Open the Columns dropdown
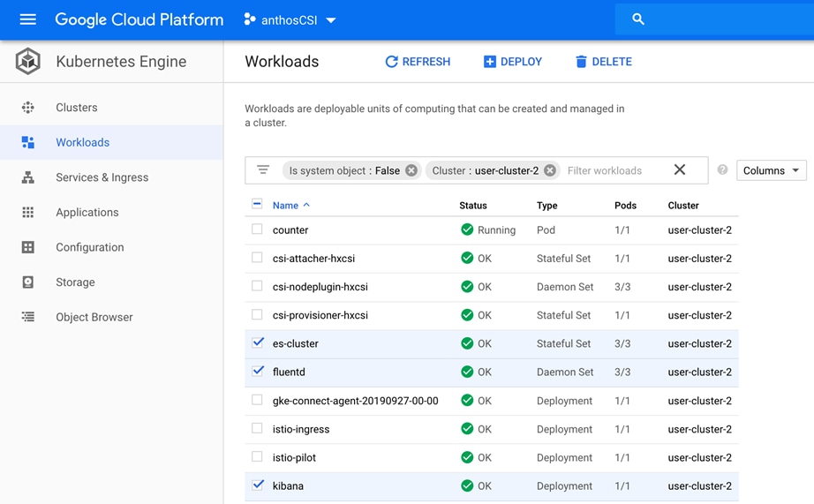The height and width of the screenshot is (504, 814). pyautogui.click(x=771, y=170)
